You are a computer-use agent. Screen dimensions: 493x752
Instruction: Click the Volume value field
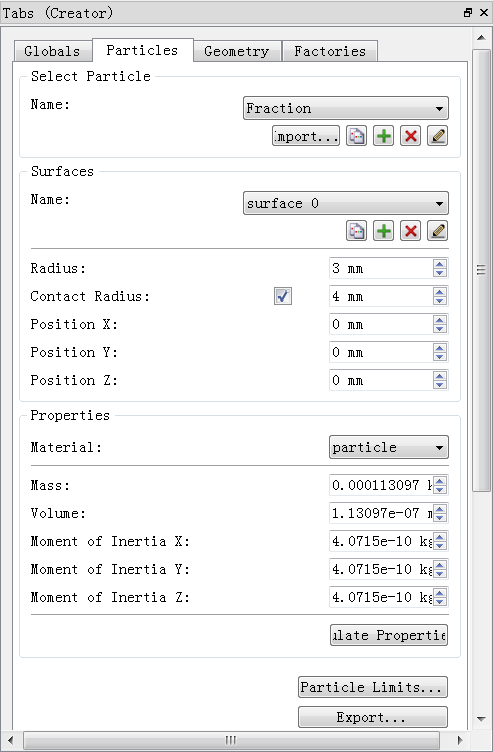(x=381, y=513)
